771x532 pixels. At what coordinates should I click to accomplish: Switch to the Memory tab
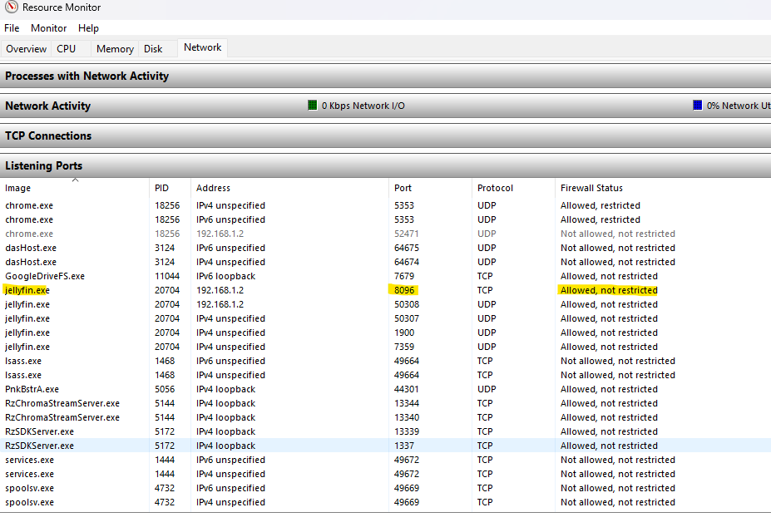pyautogui.click(x=115, y=49)
